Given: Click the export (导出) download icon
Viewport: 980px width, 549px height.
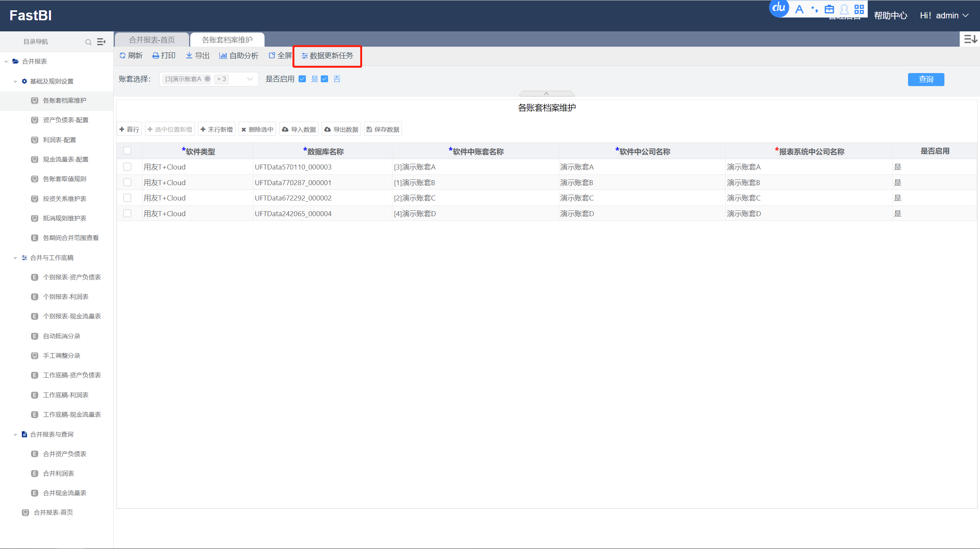Looking at the screenshot, I should pyautogui.click(x=189, y=56).
